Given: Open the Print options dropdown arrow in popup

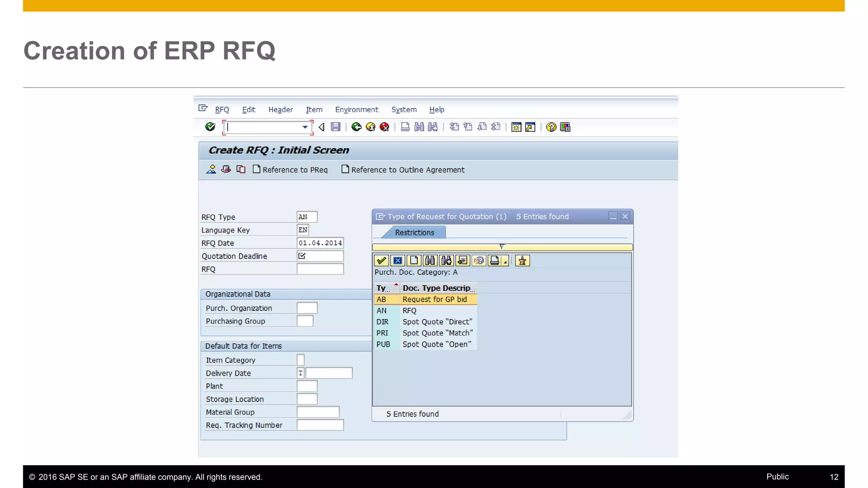Looking at the screenshot, I should [505, 262].
